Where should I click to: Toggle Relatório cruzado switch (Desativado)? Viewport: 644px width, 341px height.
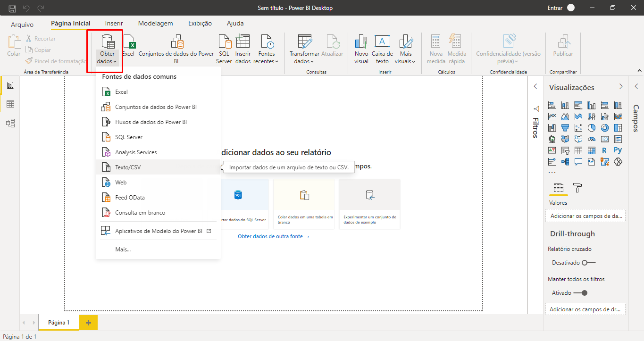pyautogui.click(x=589, y=262)
